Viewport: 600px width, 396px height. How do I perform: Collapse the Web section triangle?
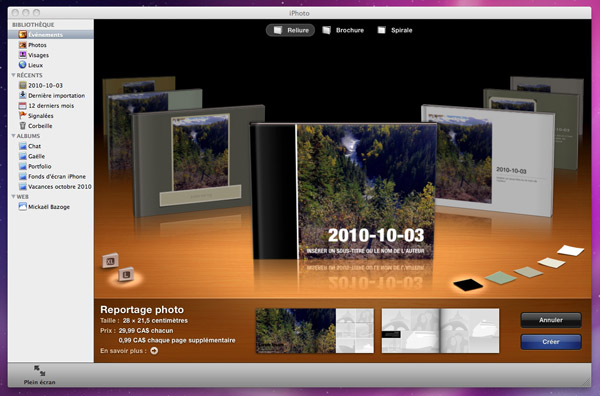point(13,197)
